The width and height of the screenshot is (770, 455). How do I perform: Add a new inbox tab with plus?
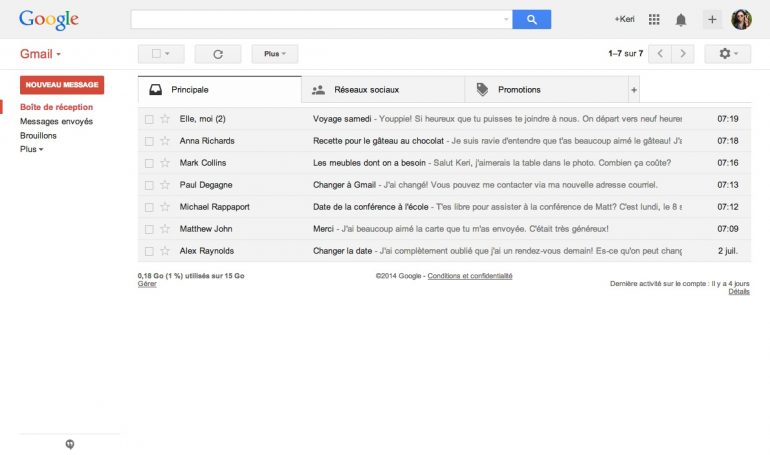633,90
